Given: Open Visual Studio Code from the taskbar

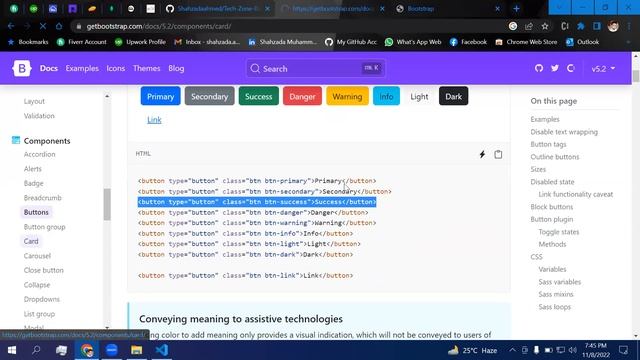Looking at the screenshot, I should click(x=162, y=350).
